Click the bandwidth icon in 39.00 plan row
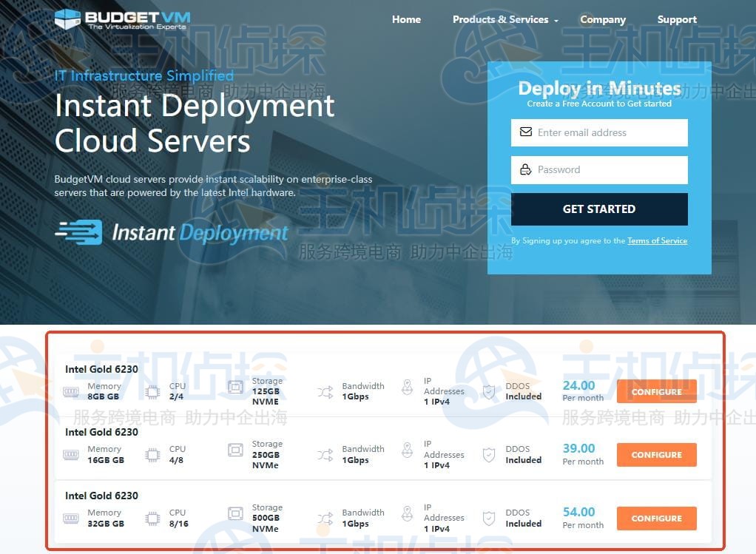 [x=325, y=455]
